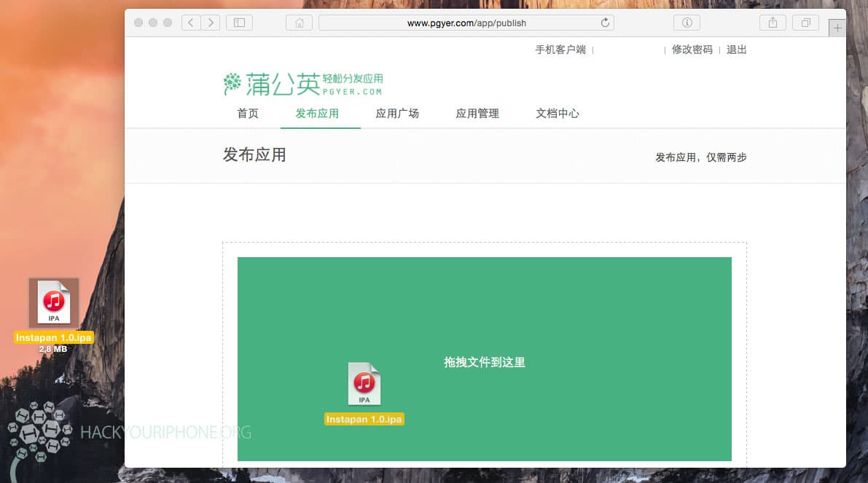This screenshot has width=868, height=483.
Task: Show all tabs overview icon
Action: point(805,23)
